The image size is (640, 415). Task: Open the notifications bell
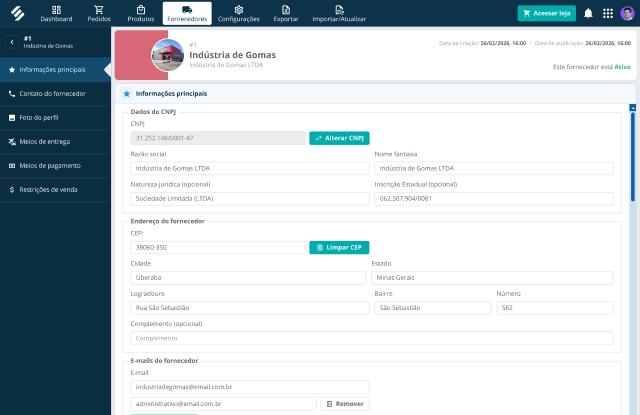[588, 13]
